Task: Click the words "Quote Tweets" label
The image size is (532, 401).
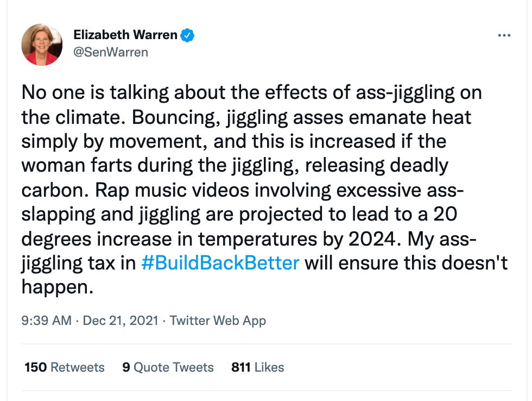Action: pyautogui.click(x=174, y=367)
